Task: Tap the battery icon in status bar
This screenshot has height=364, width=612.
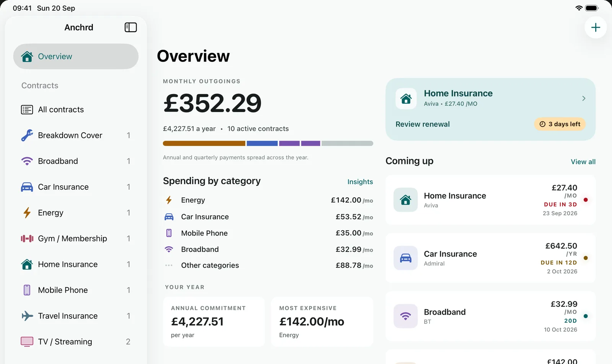Action: (592, 8)
